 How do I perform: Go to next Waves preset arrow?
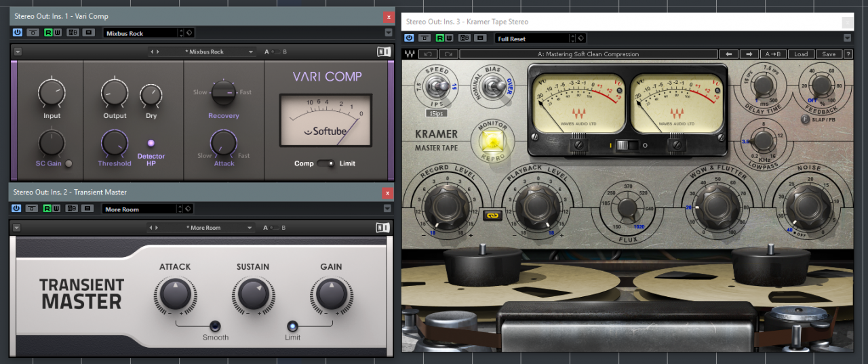click(749, 54)
